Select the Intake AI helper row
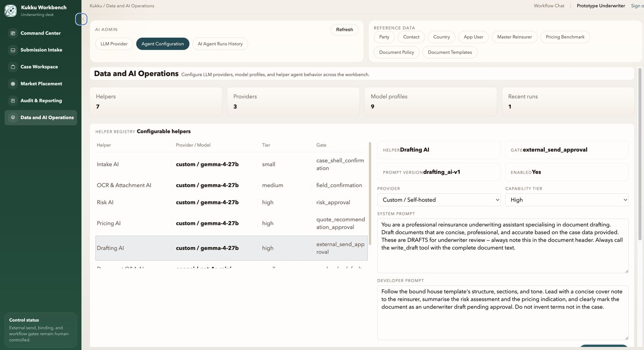The height and width of the screenshot is (350, 644). [231, 164]
